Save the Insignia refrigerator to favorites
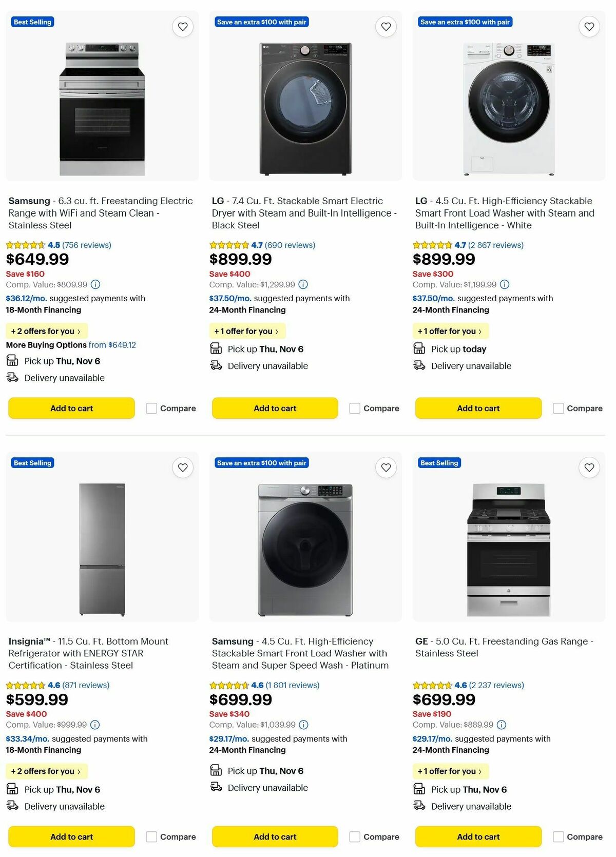The width and height of the screenshot is (616, 857). tap(183, 468)
